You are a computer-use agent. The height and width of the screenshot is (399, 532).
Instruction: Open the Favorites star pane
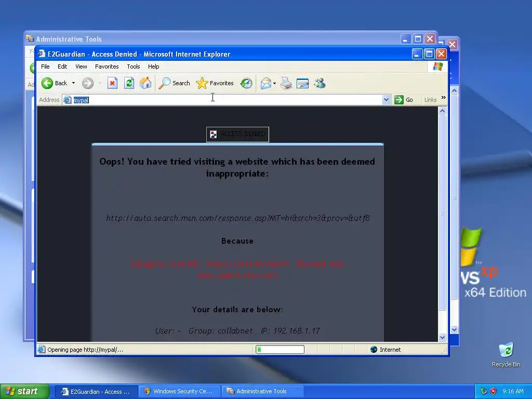pos(215,83)
